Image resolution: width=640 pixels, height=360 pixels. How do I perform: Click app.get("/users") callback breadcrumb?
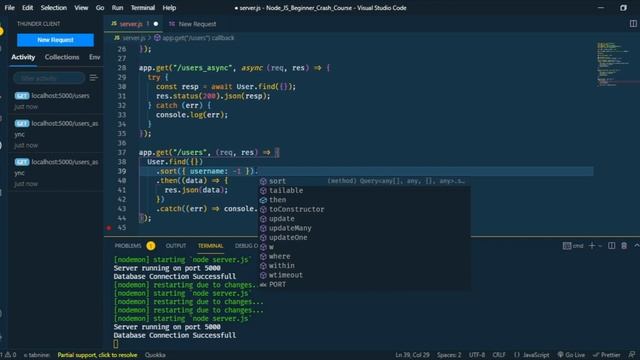click(198, 38)
